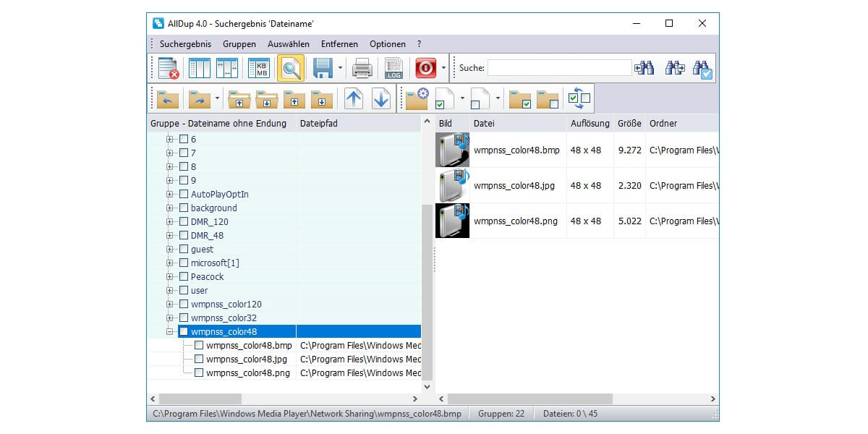
Task: Sort by the Größe column header
Action: coord(629,124)
